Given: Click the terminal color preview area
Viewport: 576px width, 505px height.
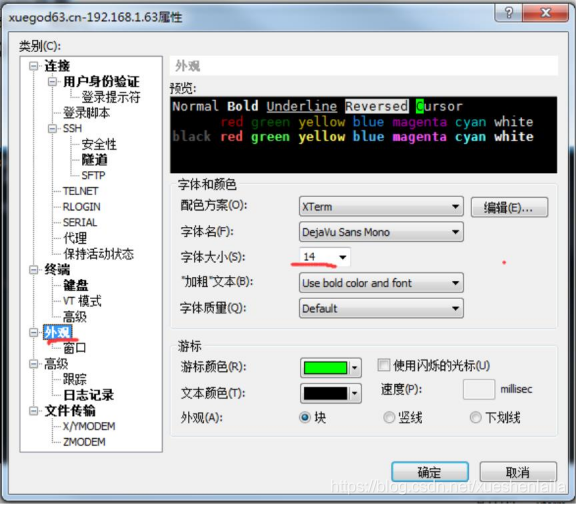Looking at the screenshot, I should 363,135.
